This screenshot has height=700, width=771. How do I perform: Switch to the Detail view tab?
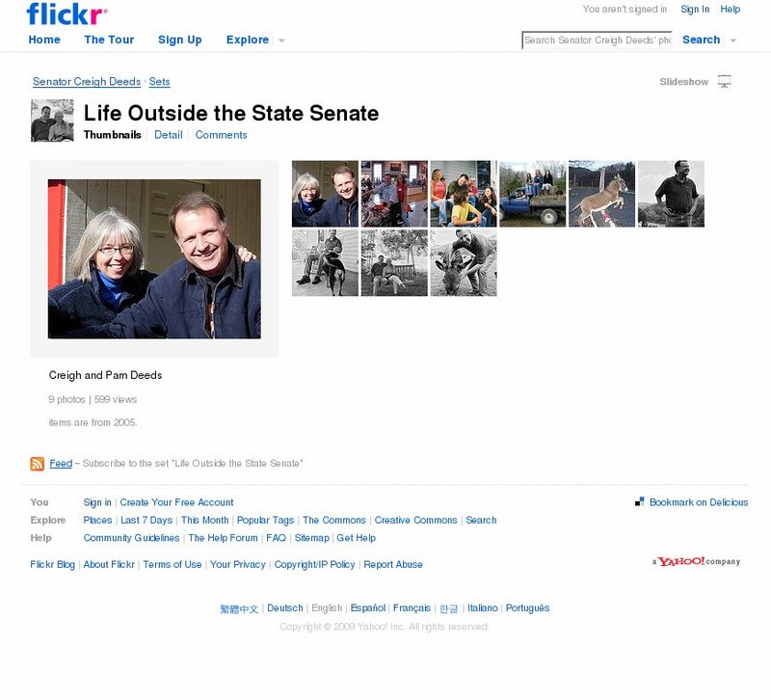click(168, 135)
